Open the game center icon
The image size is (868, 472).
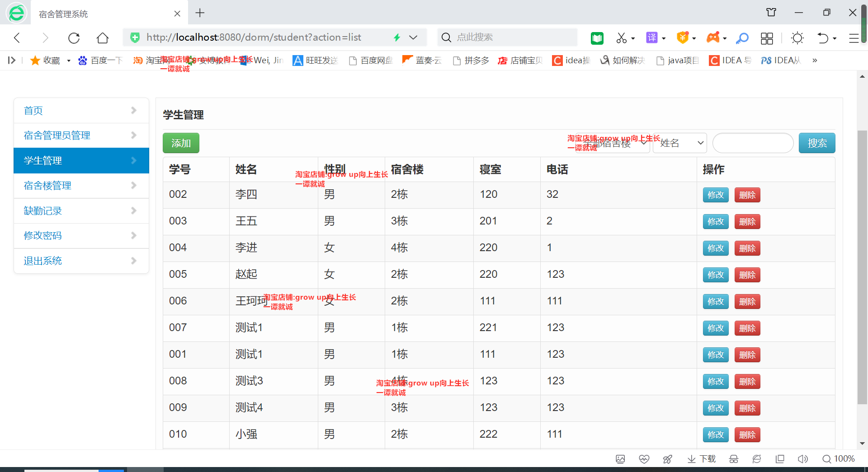coord(713,38)
